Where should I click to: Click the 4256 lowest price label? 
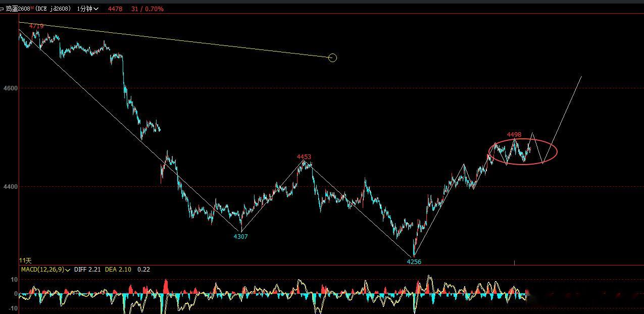coord(414,261)
